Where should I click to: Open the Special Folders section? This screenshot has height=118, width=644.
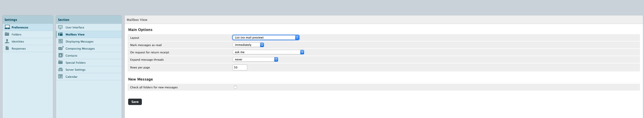(x=75, y=63)
